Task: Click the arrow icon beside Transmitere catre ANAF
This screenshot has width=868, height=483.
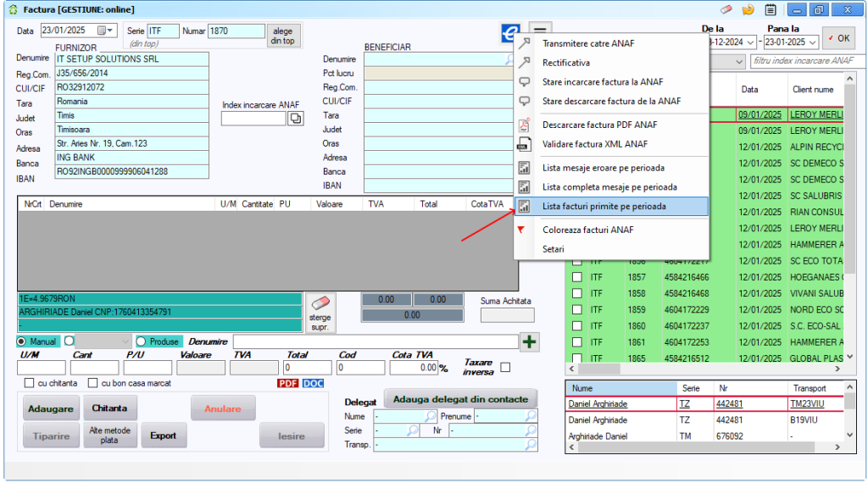Action: point(524,43)
